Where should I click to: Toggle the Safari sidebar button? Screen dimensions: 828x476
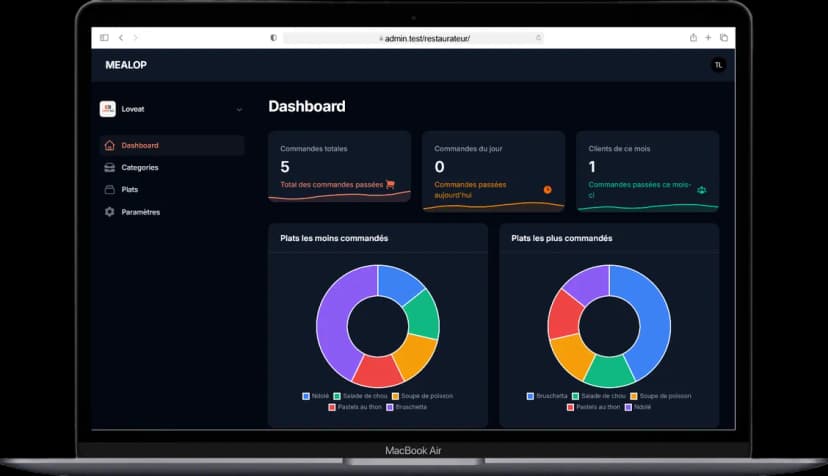[104, 37]
